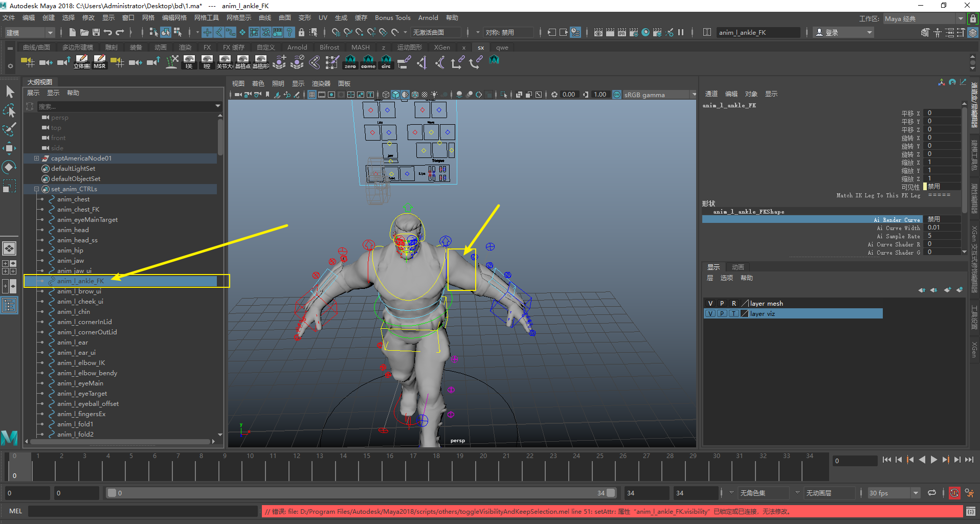Enable use all lights bulb icon
The image size is (980, 524).
coord(434,95)
